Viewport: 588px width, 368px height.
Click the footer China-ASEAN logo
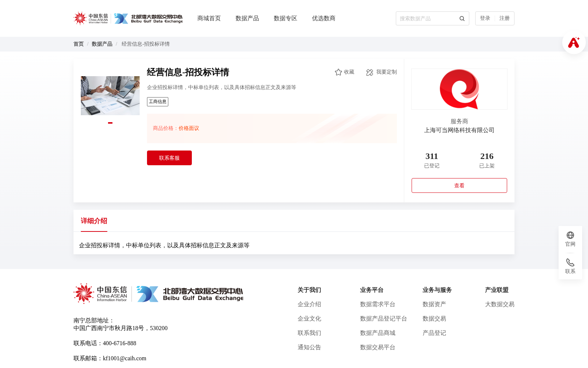(x=100, y=294)
